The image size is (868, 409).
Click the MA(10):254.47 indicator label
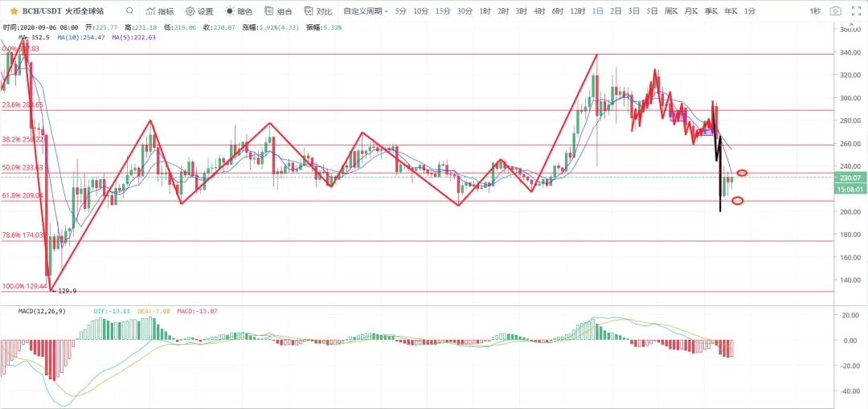81,38
